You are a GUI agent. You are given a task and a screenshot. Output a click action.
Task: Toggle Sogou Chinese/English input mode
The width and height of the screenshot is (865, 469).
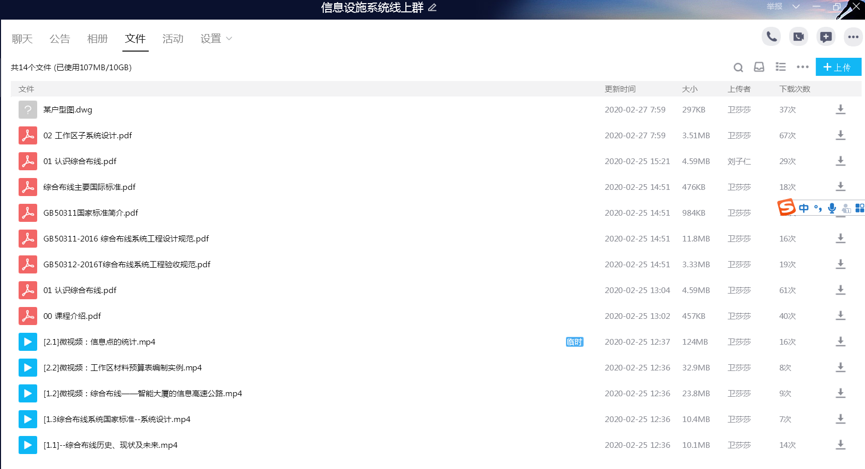pos(804,208)
